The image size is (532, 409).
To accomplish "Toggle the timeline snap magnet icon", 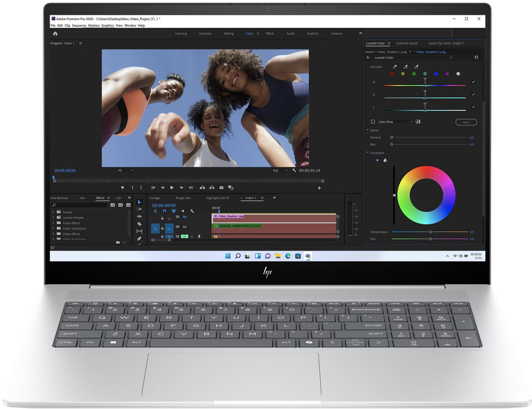I will pyautogui.click(x=165, y=211).
